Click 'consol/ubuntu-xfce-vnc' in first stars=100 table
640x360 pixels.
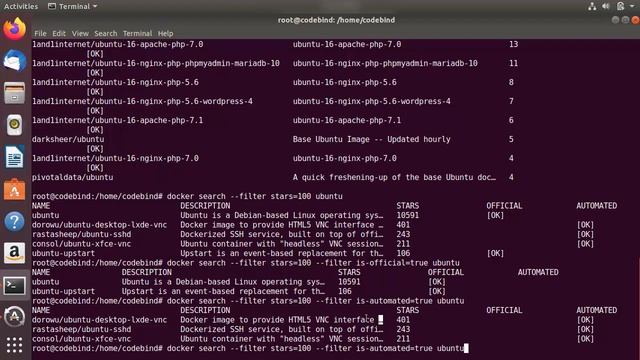[x=82, y=244]
